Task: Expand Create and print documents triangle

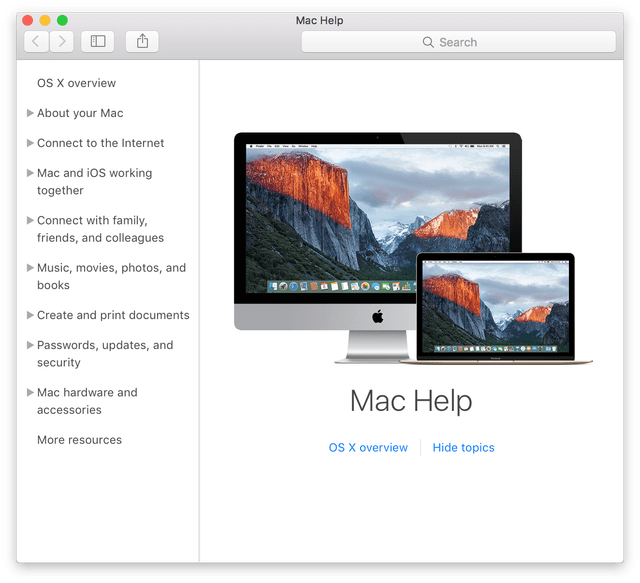Action: 30,315
